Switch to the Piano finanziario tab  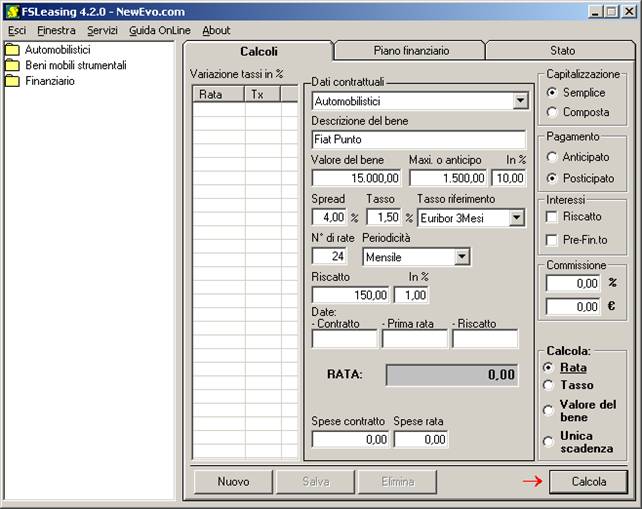coord(411,51)
